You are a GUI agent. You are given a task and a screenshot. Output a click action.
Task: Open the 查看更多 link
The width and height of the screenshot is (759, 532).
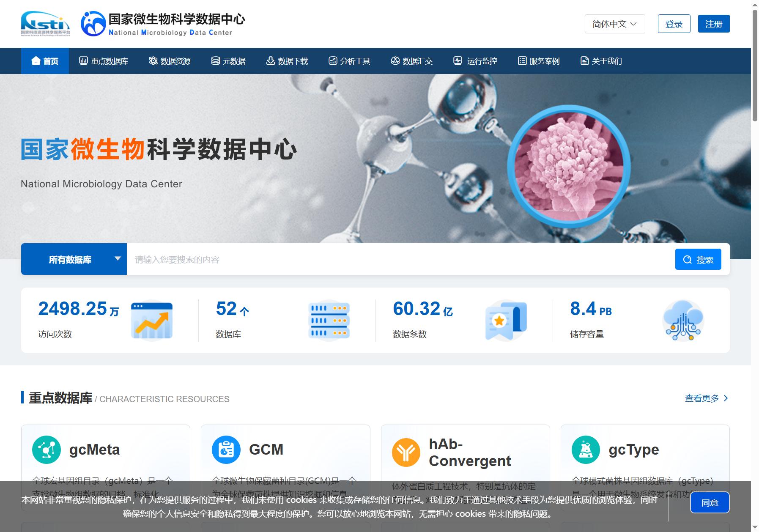(x=707, y=398)
